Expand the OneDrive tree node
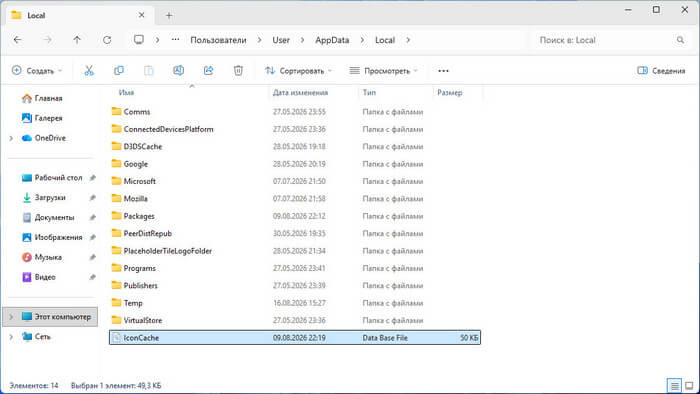This screenshot has width=700, height=394. (11, 138)
